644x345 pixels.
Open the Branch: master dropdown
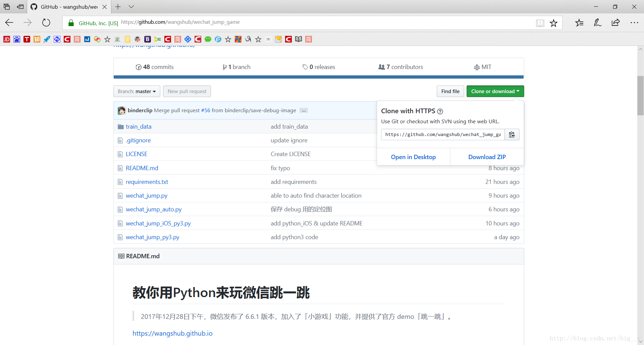(x=137, y=91)
